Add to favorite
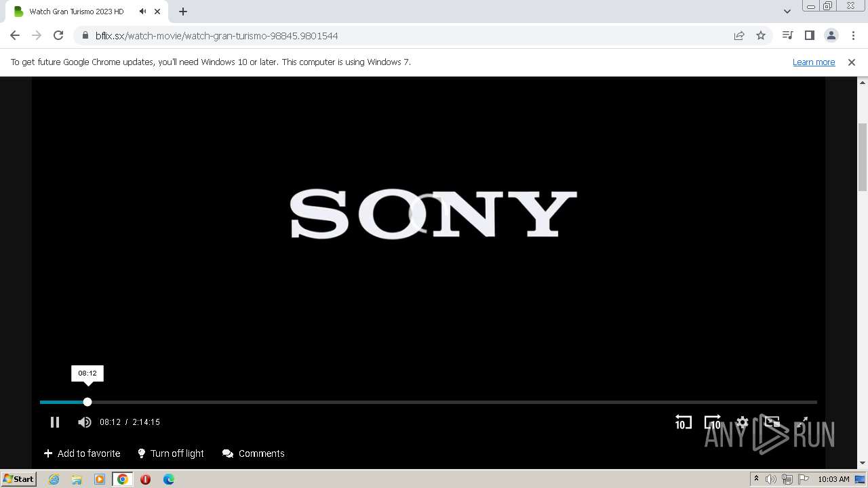Screen dimensions: 868x488 82,453
